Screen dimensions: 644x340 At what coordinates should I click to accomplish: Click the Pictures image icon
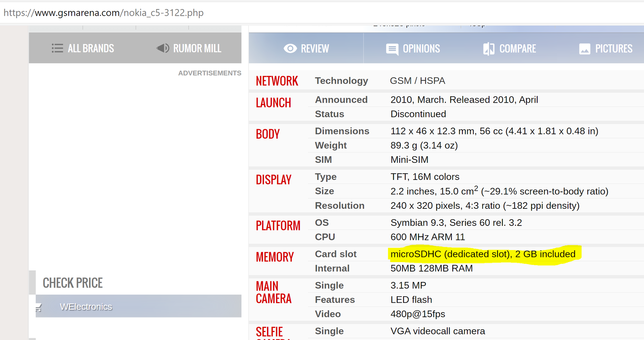[585, 49]
